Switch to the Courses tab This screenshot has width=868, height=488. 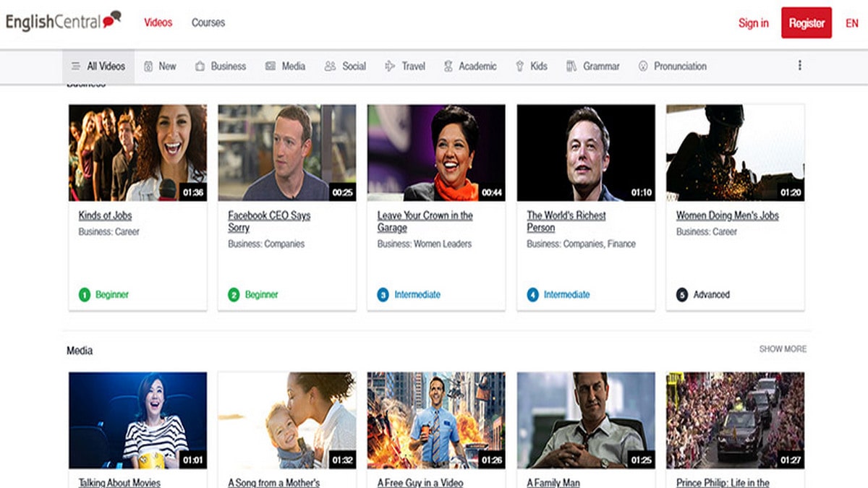click(208, 22)
